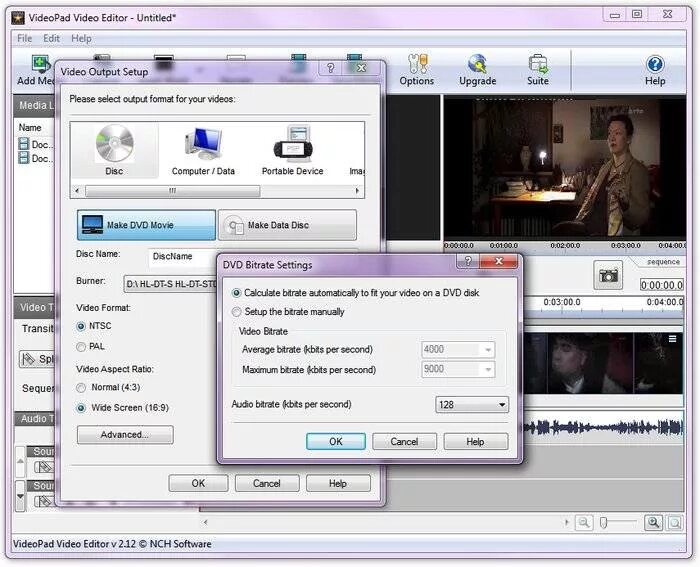Click the format list left scroll arrow

point(77,191)
